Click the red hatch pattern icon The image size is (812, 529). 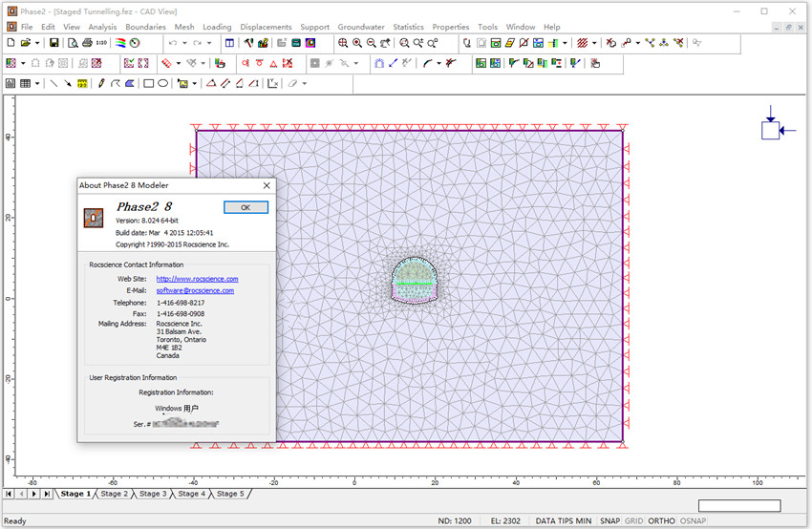click(x=583, y=43)
